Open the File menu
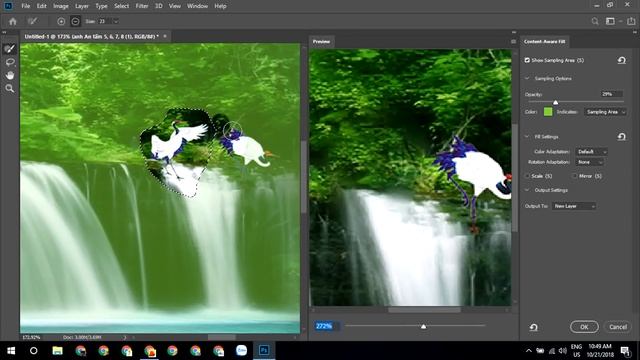640x360 pixels. pyautogui.click(x=26, y=6)
